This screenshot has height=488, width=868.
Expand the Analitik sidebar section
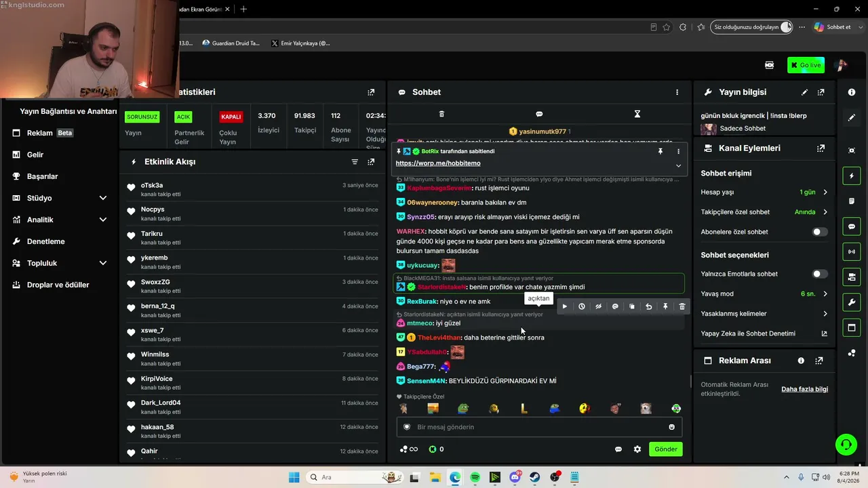(103, 220)
